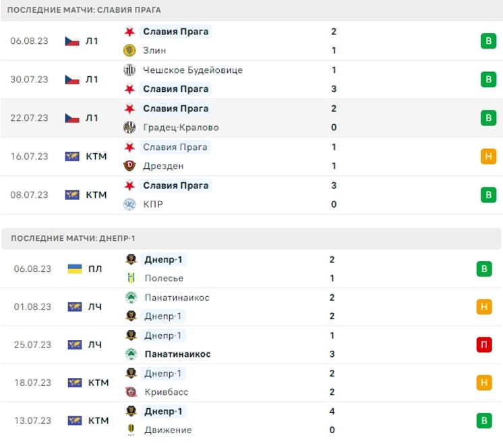Viewport: 503px width, 448px height.
Task: Click the Polesye team crest icon
Action: [x=131, y=278]
